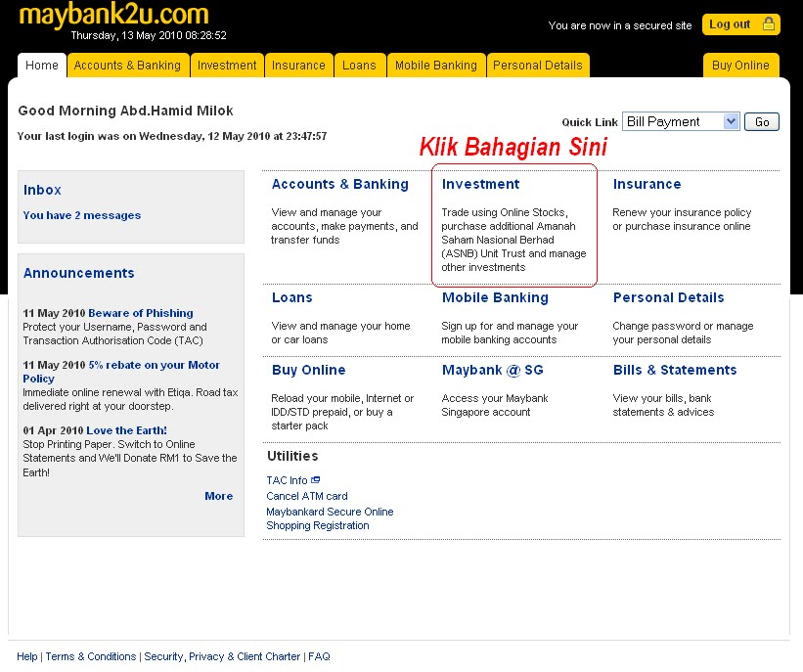Click the 'Quick Link' label
This screenshot has height=672, width=803.
pyautogui.click(x=590, y=122)
